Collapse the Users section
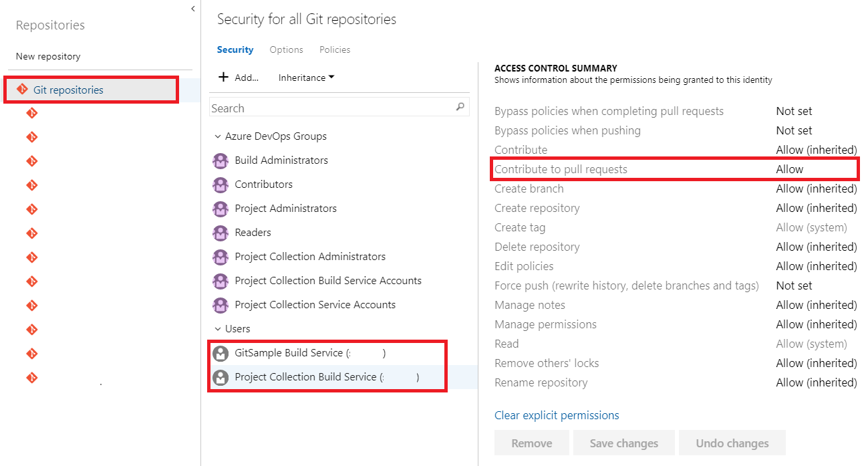 [x=218, y=329]
